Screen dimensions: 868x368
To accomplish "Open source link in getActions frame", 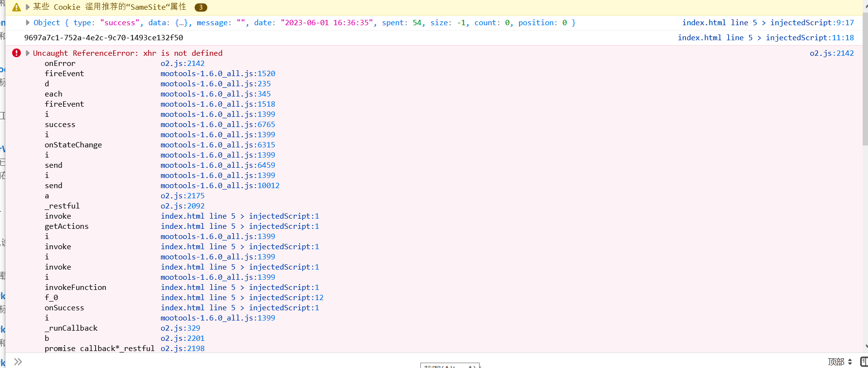I will pos(240,226).
